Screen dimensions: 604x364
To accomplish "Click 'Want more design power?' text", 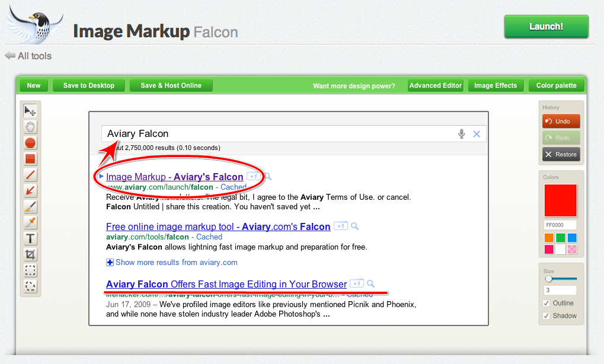I will pyautogui.click(x=354, y=86).
